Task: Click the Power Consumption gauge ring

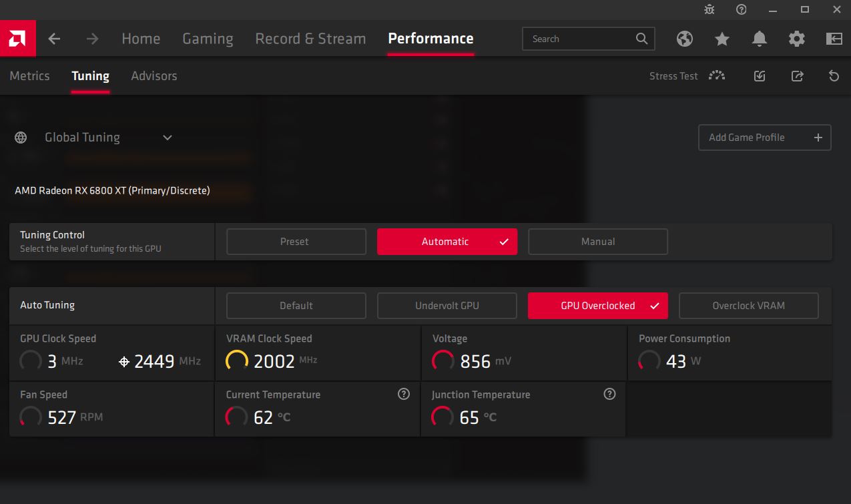Action: [x=649, y=361]
